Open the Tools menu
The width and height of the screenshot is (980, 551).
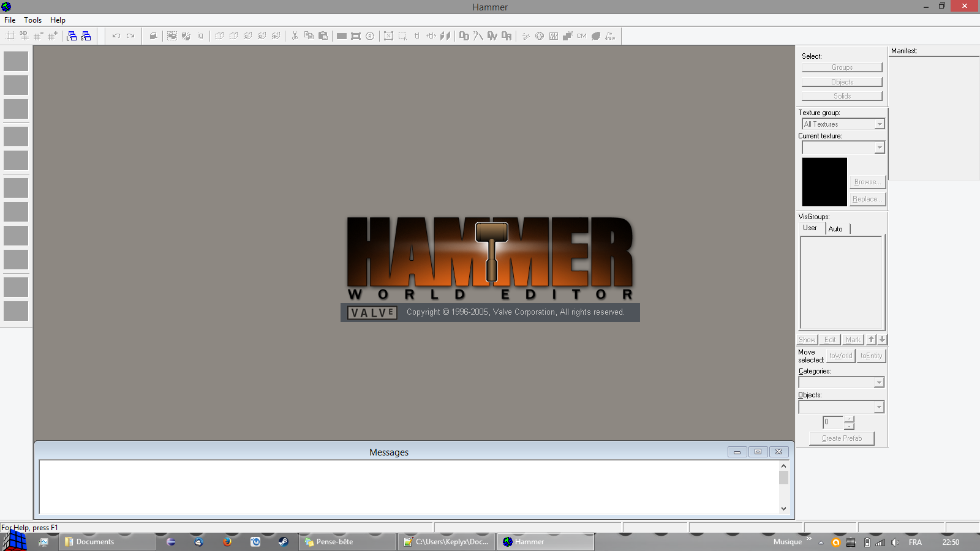(33, 20)
